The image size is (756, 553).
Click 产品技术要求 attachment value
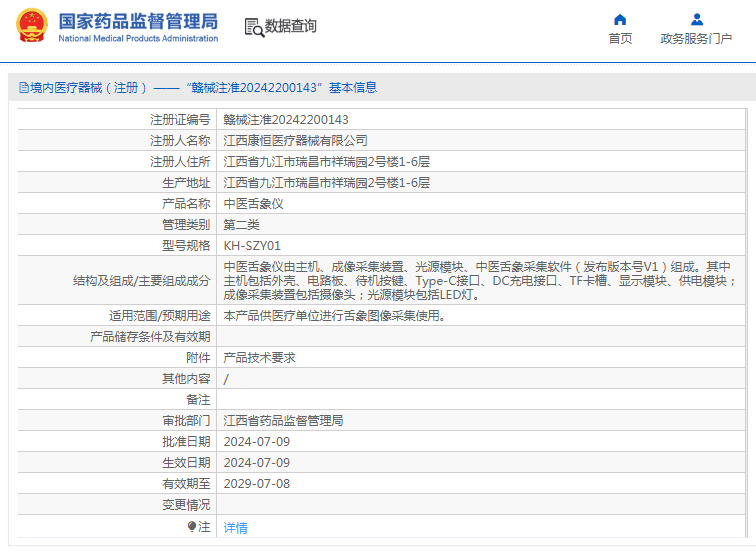(259, 358)
